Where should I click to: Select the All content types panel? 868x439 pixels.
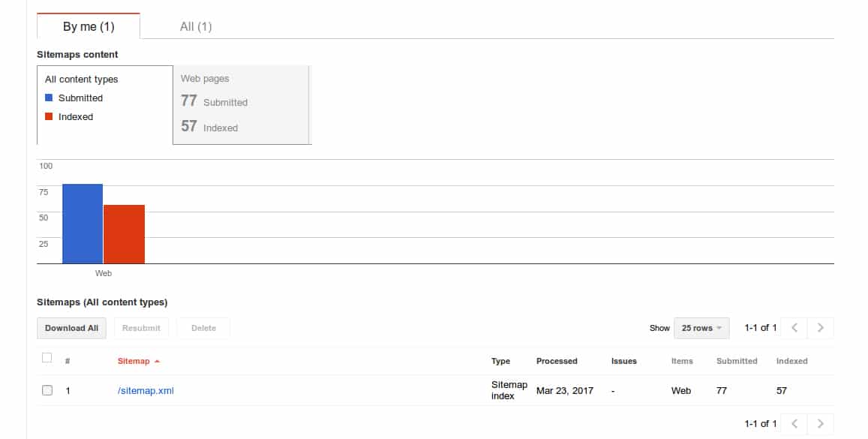pyautogui.click(x=104, y=104)
